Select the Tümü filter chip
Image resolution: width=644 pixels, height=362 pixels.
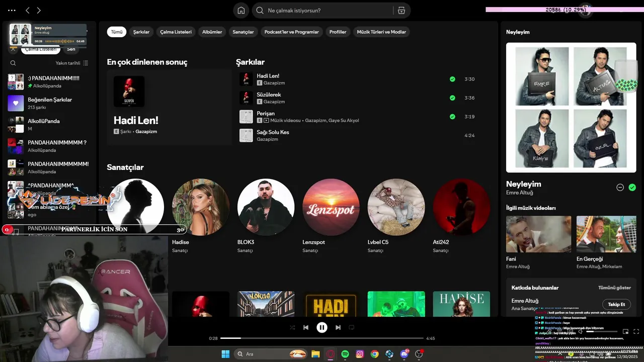(117, 32)
